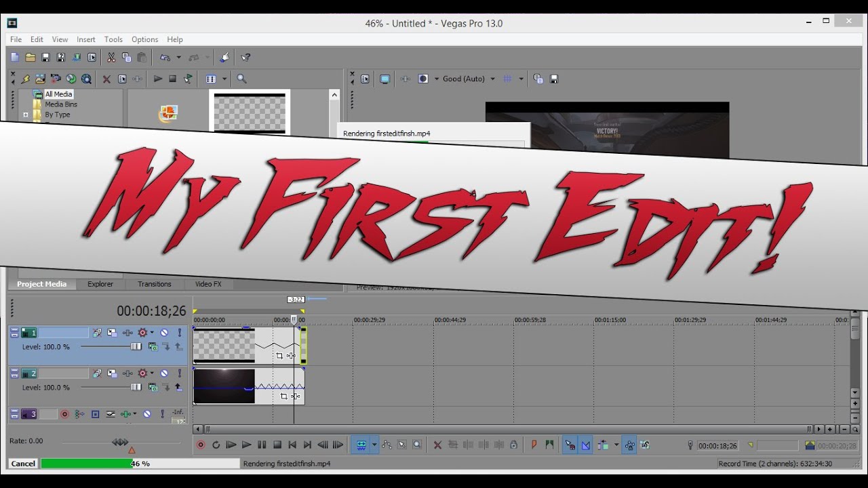Viewport: 868px width, 488px height.
Task: Open a project with the folder icon
Action: (31, 58)
